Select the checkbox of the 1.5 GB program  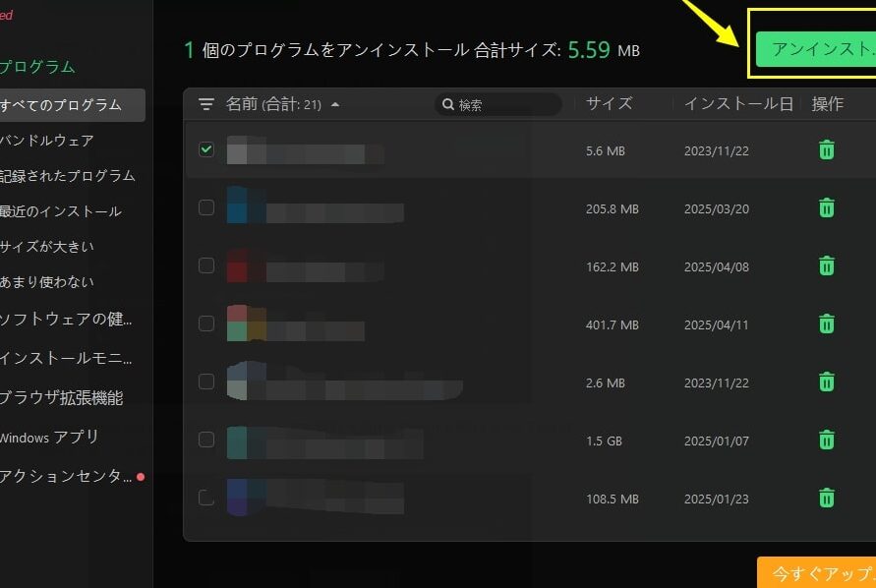pos(205,440)
